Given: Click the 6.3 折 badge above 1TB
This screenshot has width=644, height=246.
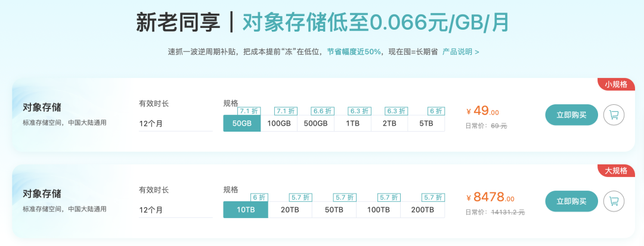Looking at the screenshot, I should (x=360, y=111).
